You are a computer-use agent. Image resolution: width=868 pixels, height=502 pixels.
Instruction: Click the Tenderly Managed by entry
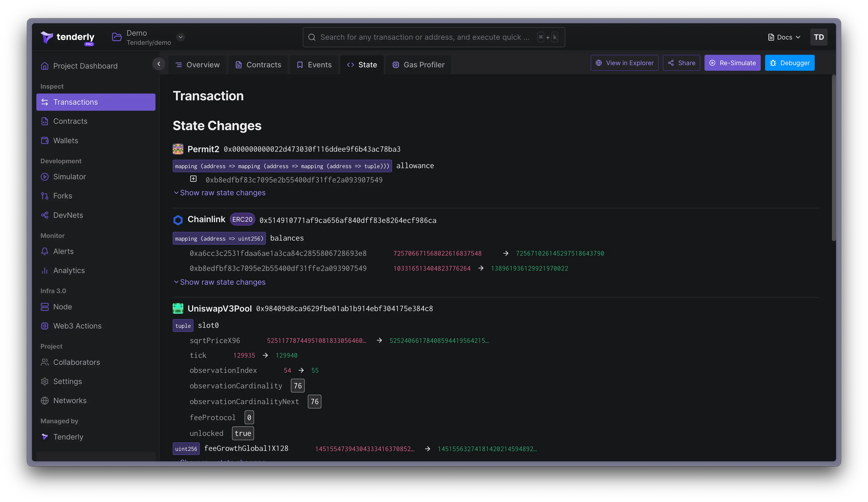pyautogui.click(x=62, y=437)
